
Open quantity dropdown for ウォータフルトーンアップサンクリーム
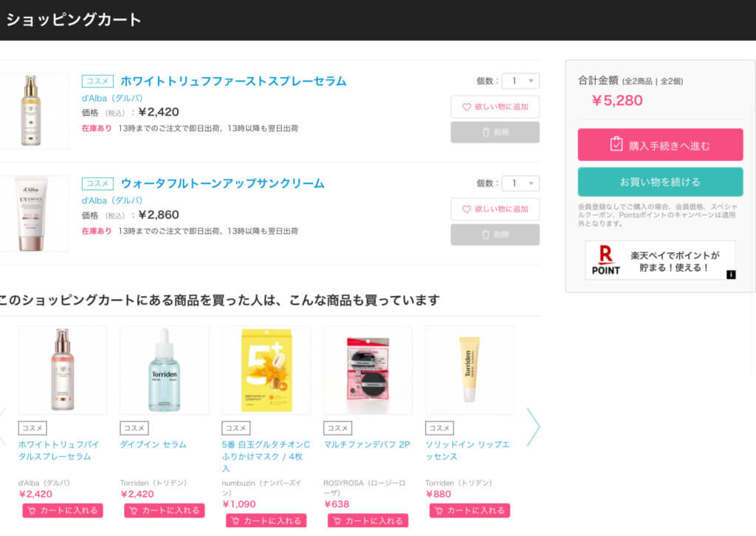(x=520, y=183)
